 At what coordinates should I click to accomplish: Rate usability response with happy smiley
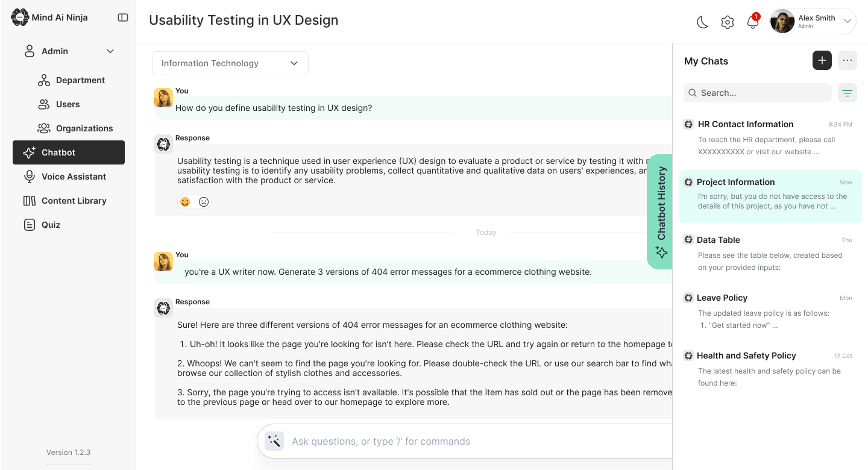tap(185, 202)
